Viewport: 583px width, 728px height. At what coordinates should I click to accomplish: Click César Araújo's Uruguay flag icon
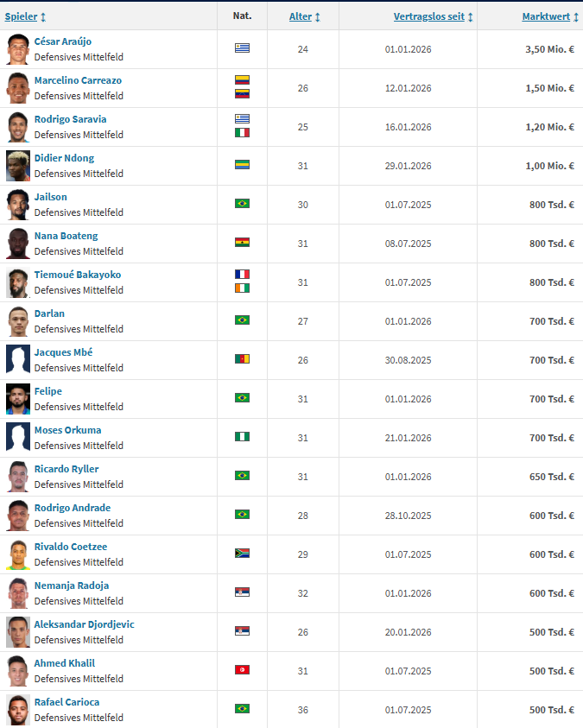click(242, 48)
